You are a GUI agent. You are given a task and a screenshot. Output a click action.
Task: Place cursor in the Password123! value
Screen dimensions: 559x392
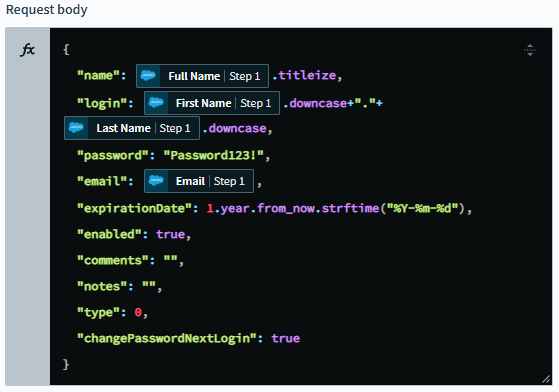pyautogui.click(x=213, y=155)
